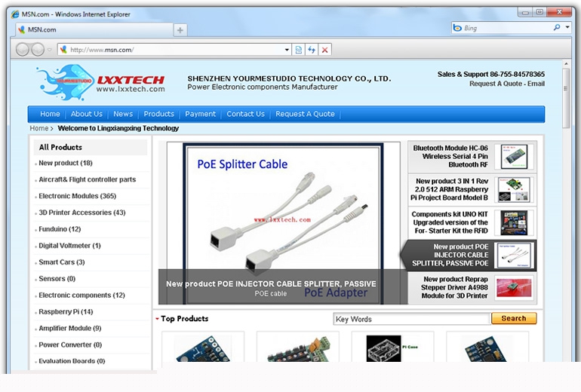
Task: Click the green terminal controller board image
Action: tap(298, 349)
